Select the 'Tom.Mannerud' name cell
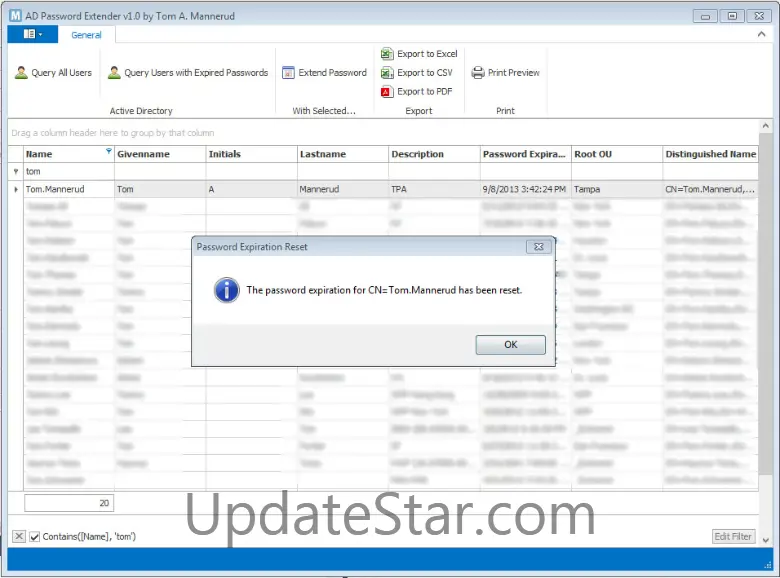Image resolution: width=780 pixels, height=578 pixels. [69, 190]
